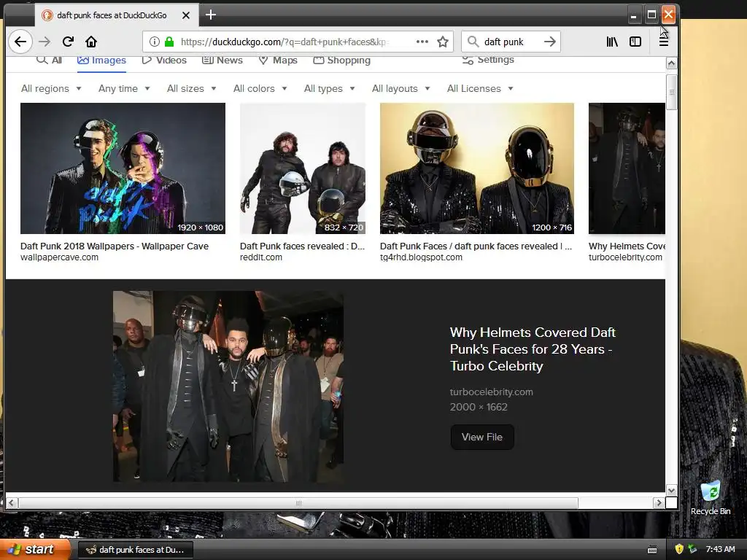Click the network tray icon

(692, 549)
